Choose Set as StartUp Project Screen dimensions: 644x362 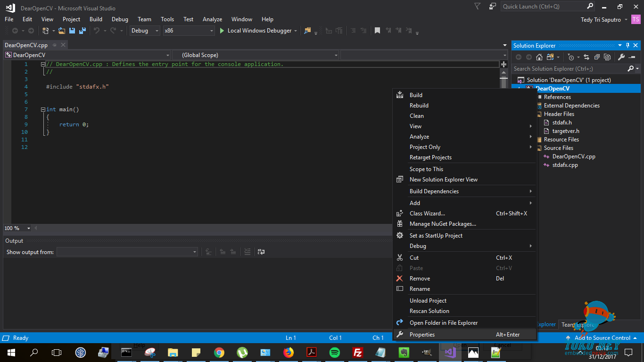(x=464, y=236)
